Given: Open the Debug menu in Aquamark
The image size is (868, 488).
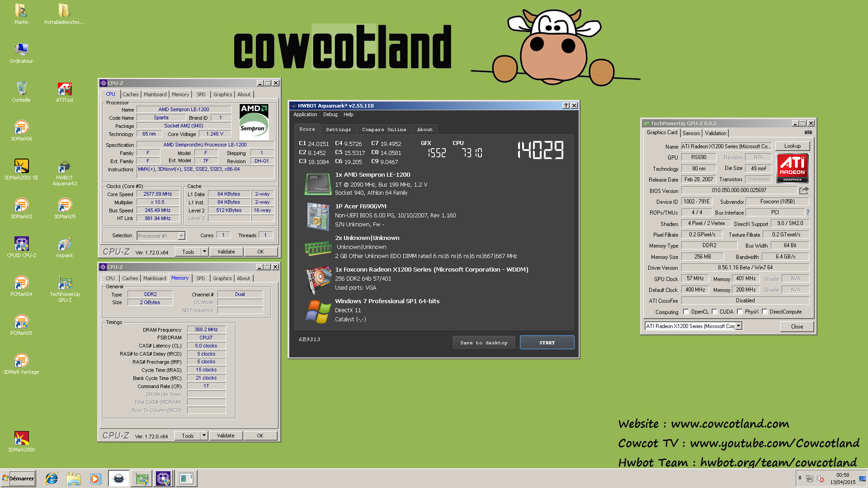Looking at the screenshot, I should (330, 115).
